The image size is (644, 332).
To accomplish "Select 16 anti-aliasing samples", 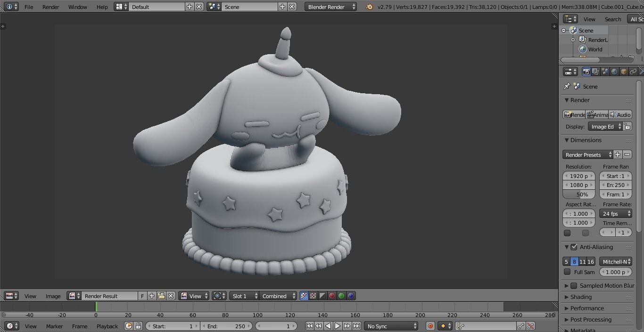I will [x=591, y=262].
